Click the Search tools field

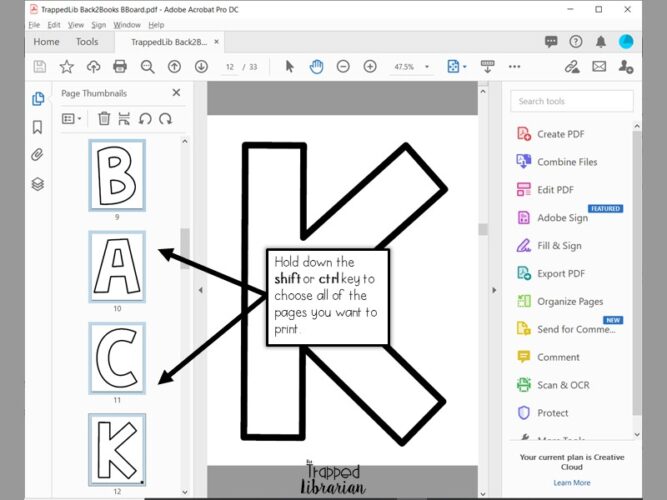click(572, 101)
